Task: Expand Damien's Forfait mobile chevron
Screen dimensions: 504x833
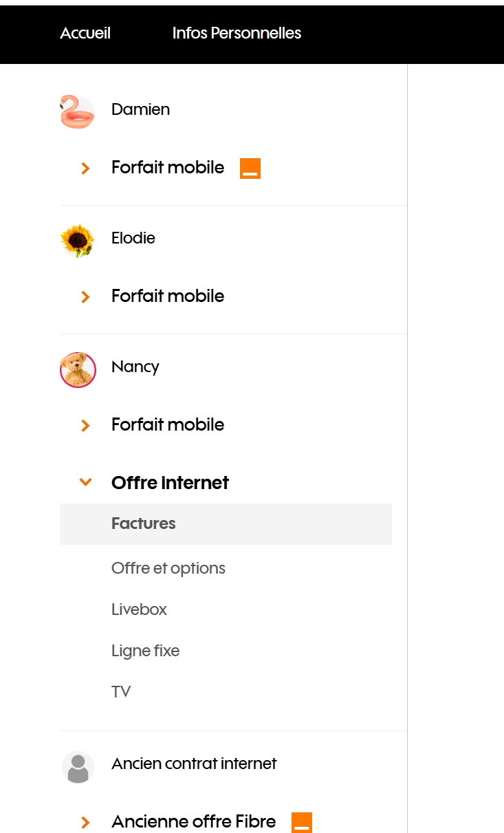Action: pos(85,169)
